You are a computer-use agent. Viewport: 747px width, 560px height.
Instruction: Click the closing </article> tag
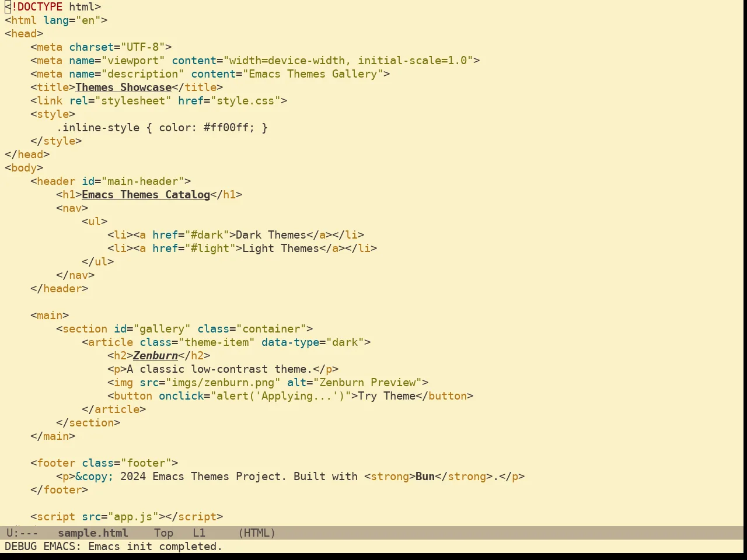pyautogui.click(x=114, y=409)
